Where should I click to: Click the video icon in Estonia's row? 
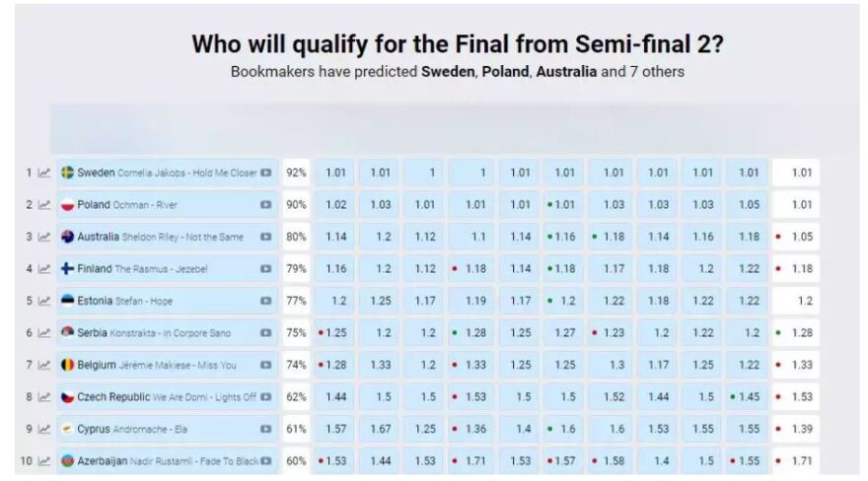coord(265,301)
